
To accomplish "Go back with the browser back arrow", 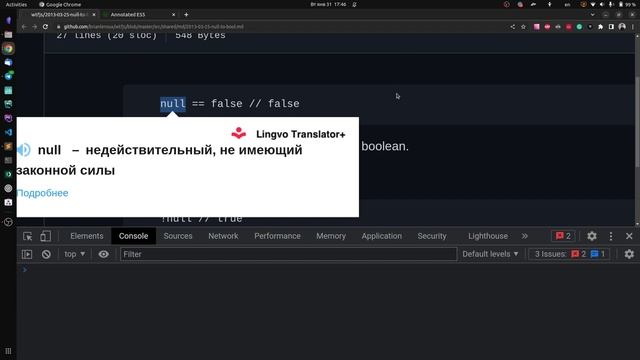I will (24, 27).
